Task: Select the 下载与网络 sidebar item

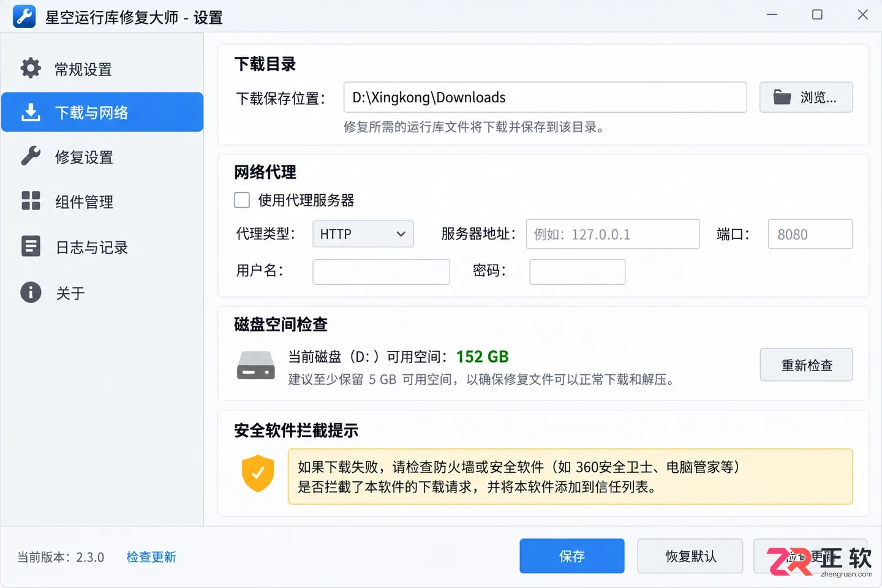Action: point(102,112)
